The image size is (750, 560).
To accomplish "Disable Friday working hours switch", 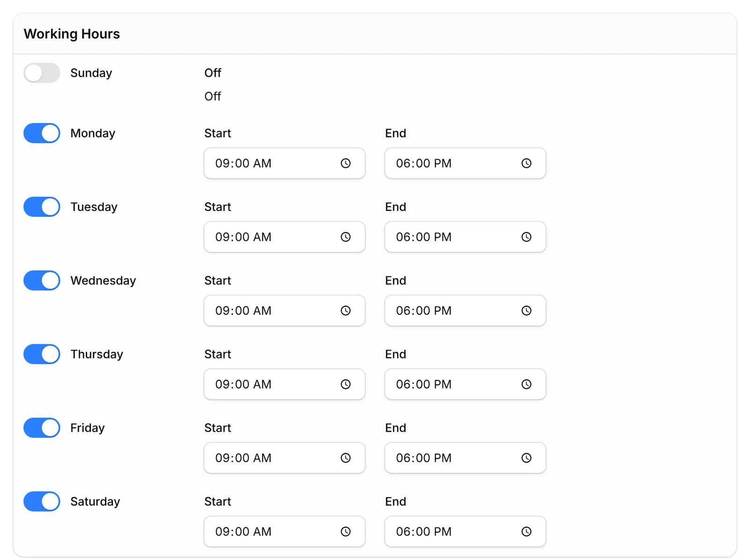I will click(42, 427).
